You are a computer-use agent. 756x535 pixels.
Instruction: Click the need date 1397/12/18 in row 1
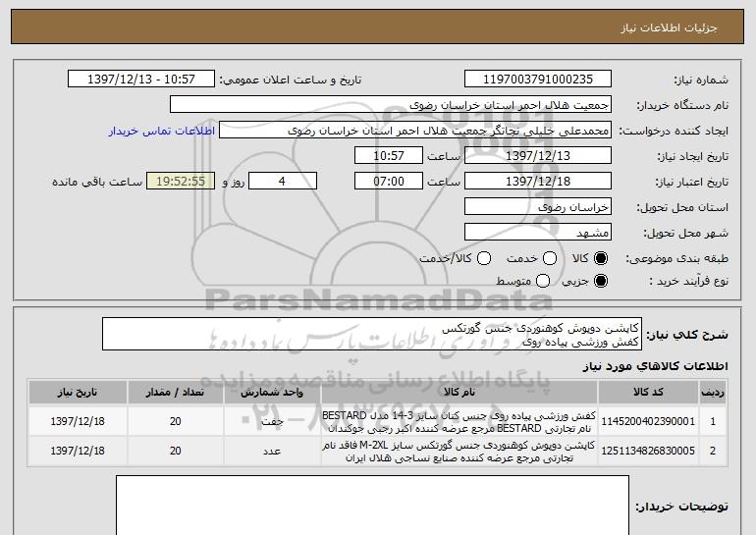(x=78, y=421)
